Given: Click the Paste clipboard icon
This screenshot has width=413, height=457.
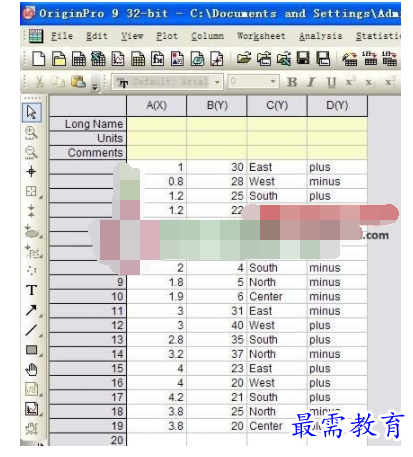Looking at the screenshot, I should click(x=79, y=82).
